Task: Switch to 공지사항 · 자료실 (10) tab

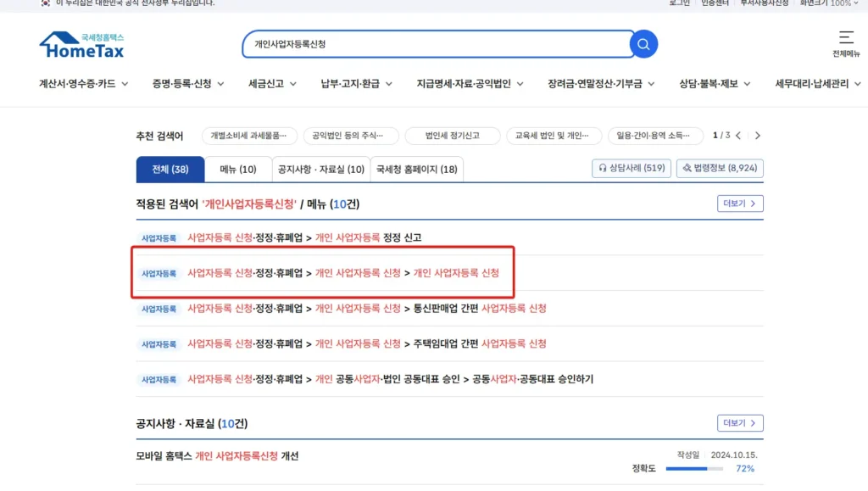Action: [x=321, y=170]
